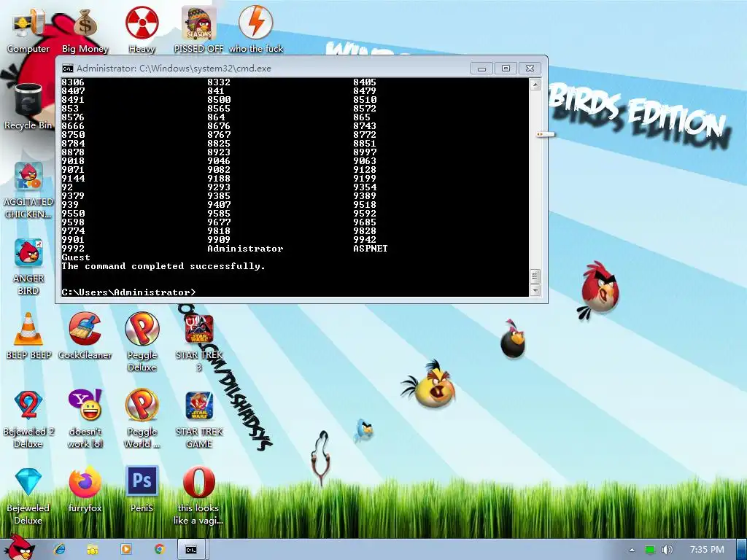This screenshot has width=747, height=560.
Task: Click the "8306" entry
Action: pos(73,82)
